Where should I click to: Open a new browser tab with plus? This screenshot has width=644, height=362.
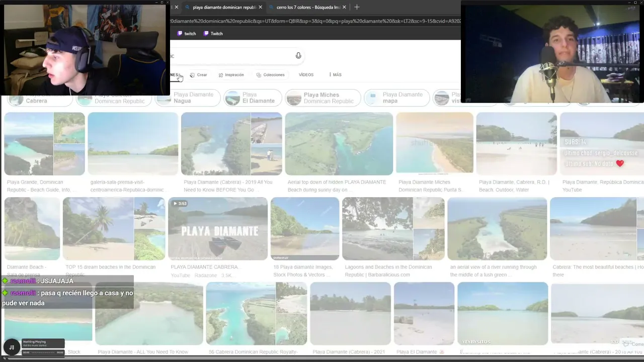tap(357, 7)
